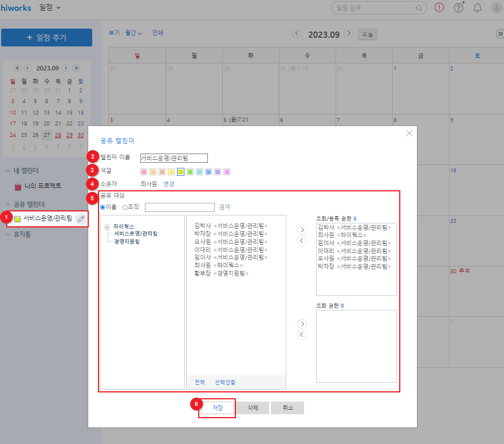This screenshot has height=444, width=504.
Task: Click the 일정 추가 button
Action: click(46, 37)
